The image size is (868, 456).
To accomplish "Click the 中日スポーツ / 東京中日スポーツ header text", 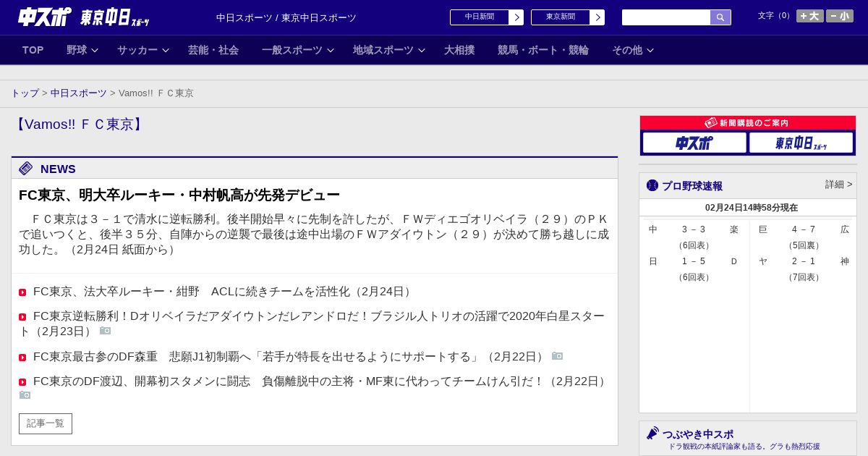I will pyautogui.click(x=286, y=17).
